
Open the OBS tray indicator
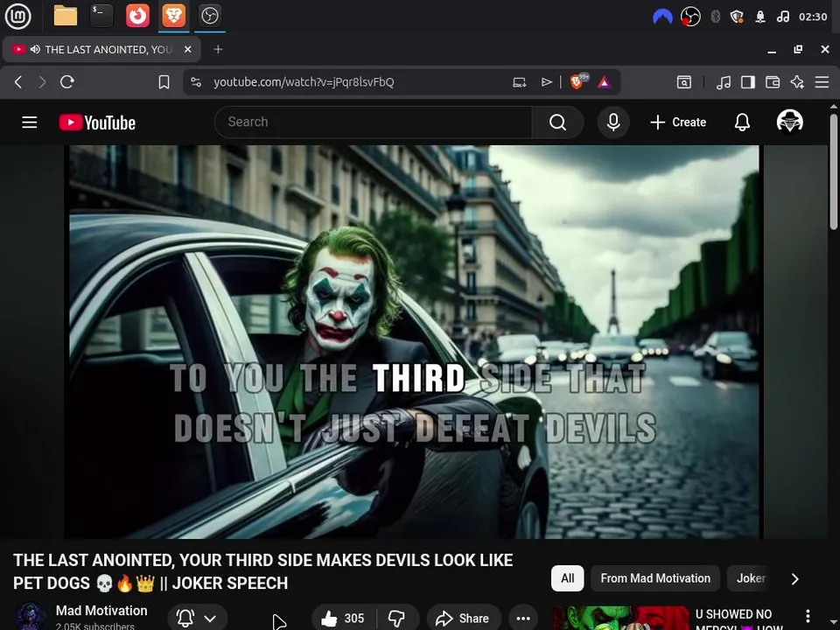(690, 17)
